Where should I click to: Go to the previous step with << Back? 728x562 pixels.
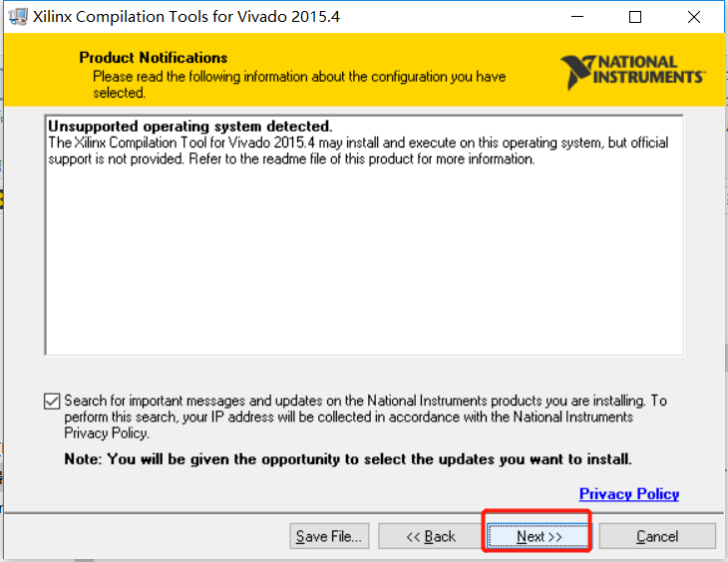(x=431, y=536)
